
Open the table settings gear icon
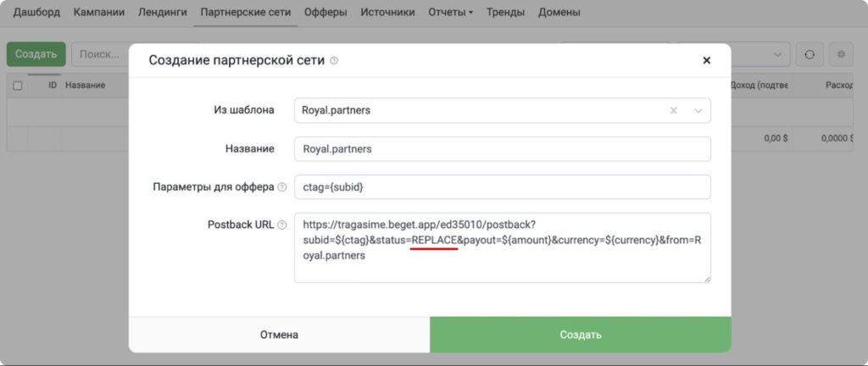(x=842, y=54)
